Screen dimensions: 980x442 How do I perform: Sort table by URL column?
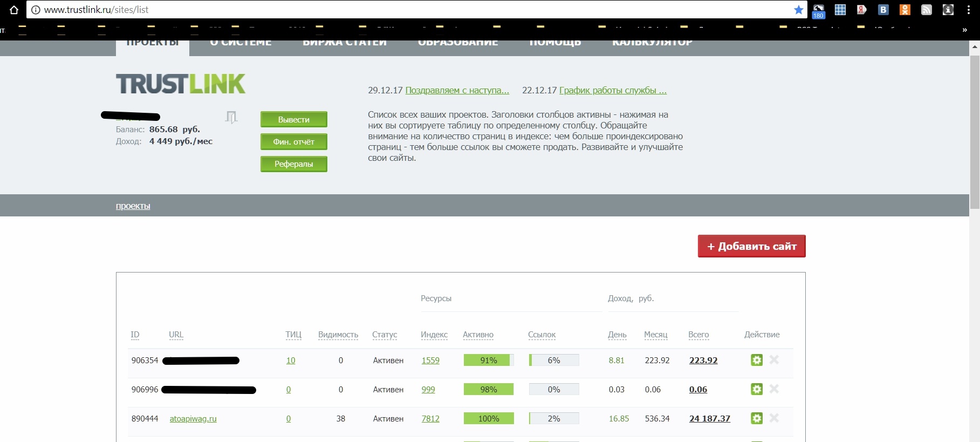click(x=176, y=335)
